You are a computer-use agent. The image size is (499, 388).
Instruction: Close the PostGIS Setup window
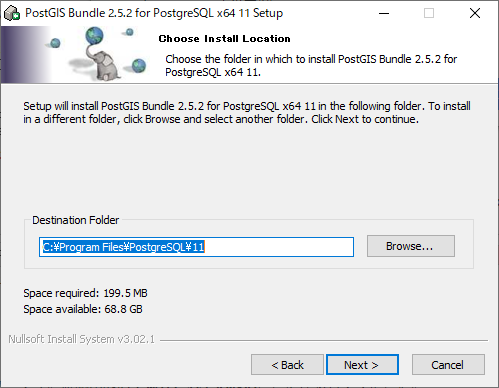click(x=475, y=13)
